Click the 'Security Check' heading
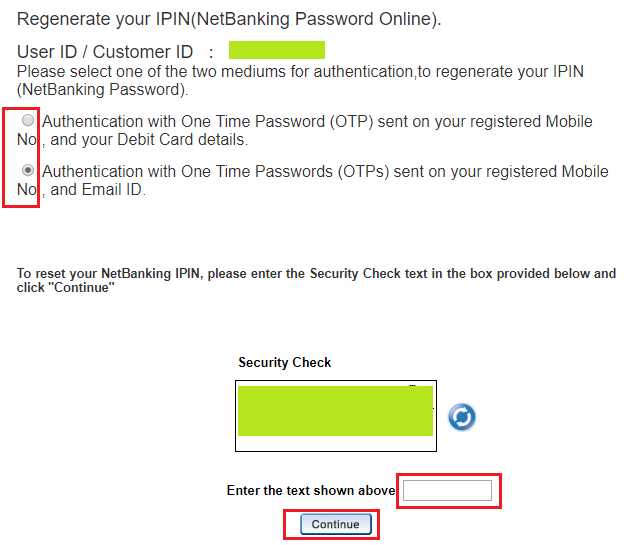The image size is (631, 545). click(285, 362)
